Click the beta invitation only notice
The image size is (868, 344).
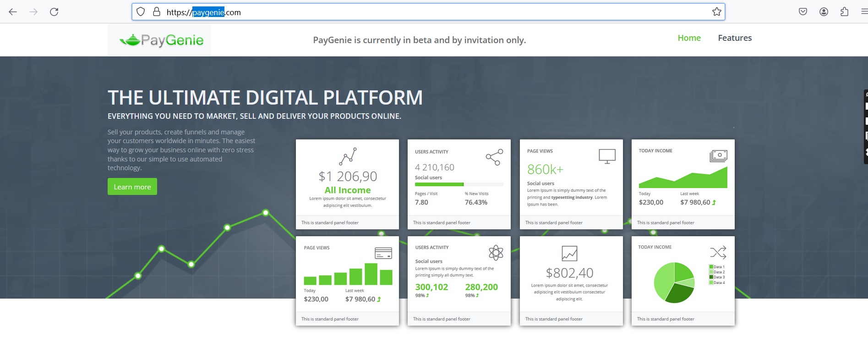click(x=419, y=40)
